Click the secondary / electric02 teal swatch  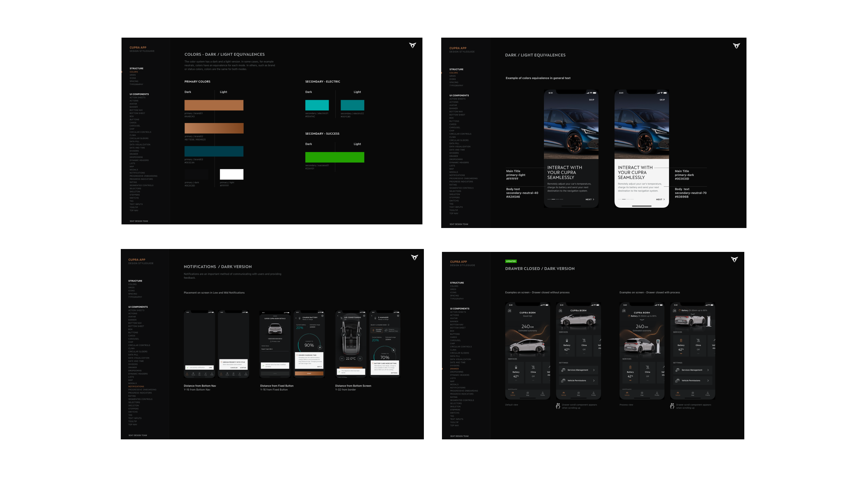click(352, 105)
